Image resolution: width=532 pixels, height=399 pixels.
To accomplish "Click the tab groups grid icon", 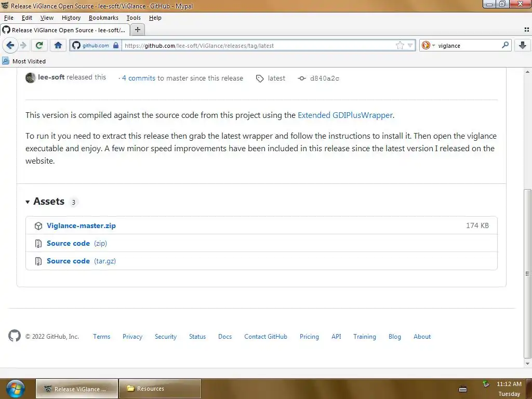I will pyautogui.click(x=527, y=30).
